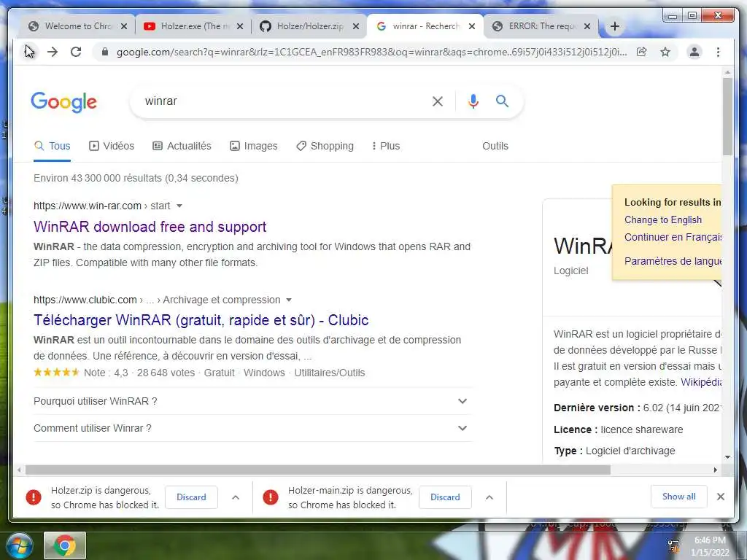Viewport: 747px width, 560px height.
Task: Submit search with the magnifier icon
Action: coord(502,101)
